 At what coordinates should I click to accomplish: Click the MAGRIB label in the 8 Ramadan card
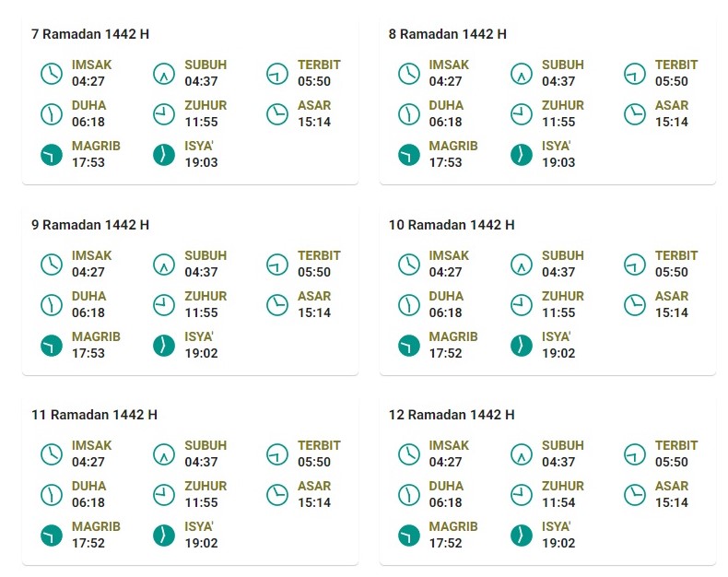coord(453,146)
